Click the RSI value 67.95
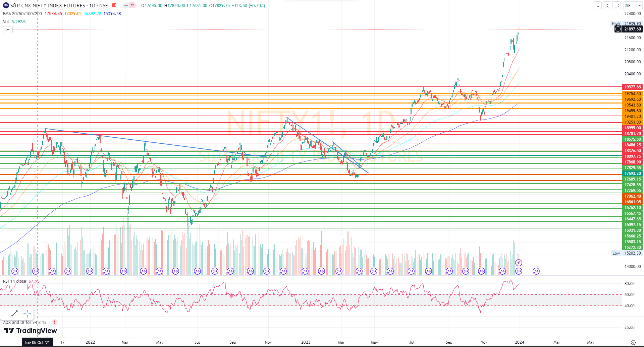Image resolution: width=644 pixels, height=347 pixels. (x=34, y=281)
